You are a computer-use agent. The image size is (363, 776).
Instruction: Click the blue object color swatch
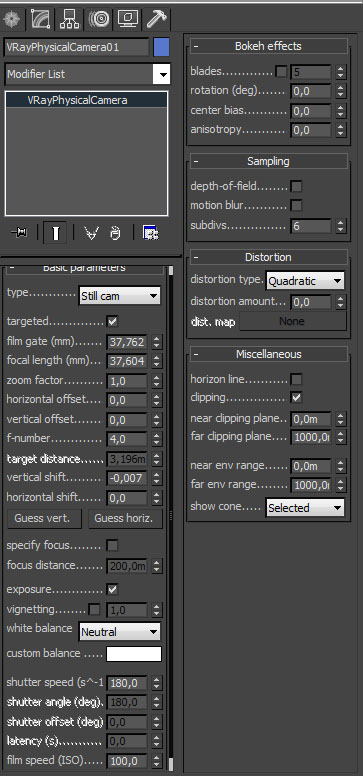click(161, 48)
